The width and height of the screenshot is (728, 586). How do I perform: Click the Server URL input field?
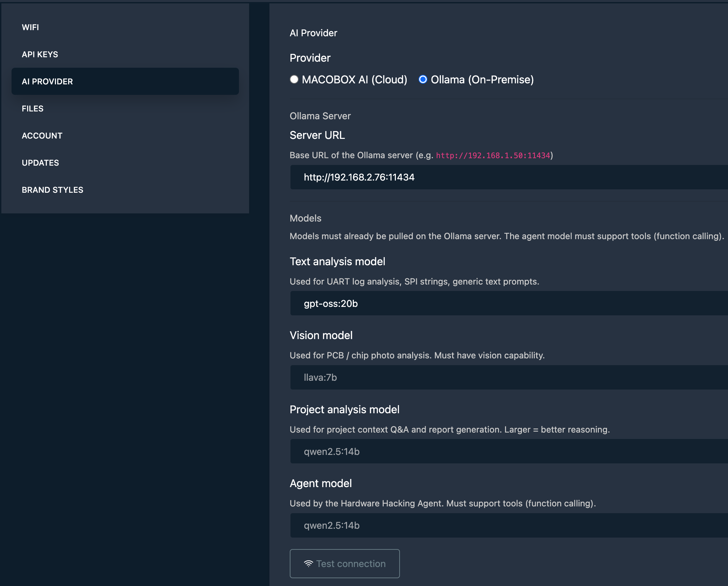(x=474, y=176)
